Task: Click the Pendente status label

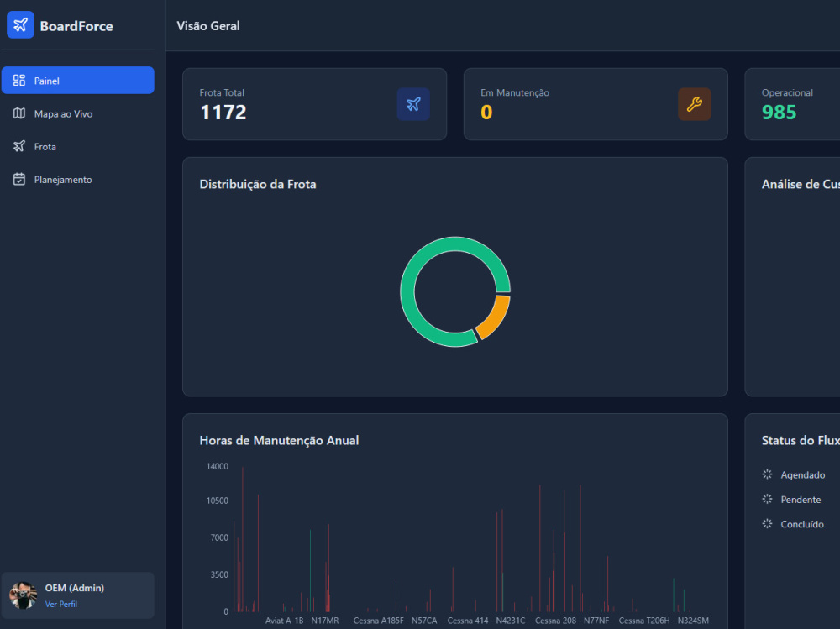Action: (x=801, y=500)
